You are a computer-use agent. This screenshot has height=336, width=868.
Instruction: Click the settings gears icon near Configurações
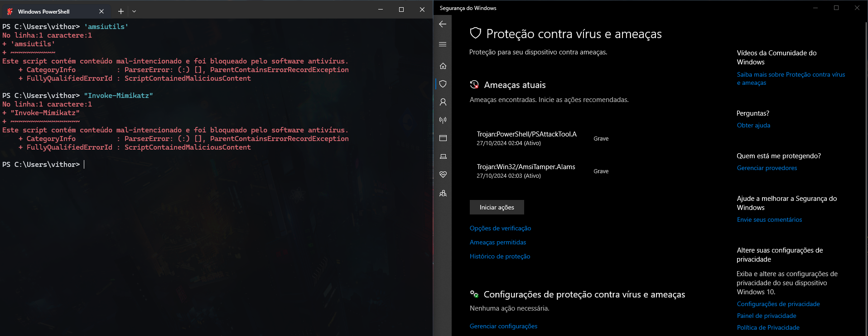[474, 294]
